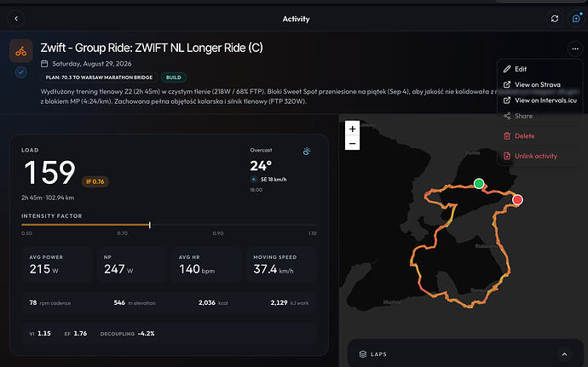Image resolution: width=588 pixels, height=367 pixels.
Task: Click the date Saturday, August 29, 2026
Action: [92, 64]
